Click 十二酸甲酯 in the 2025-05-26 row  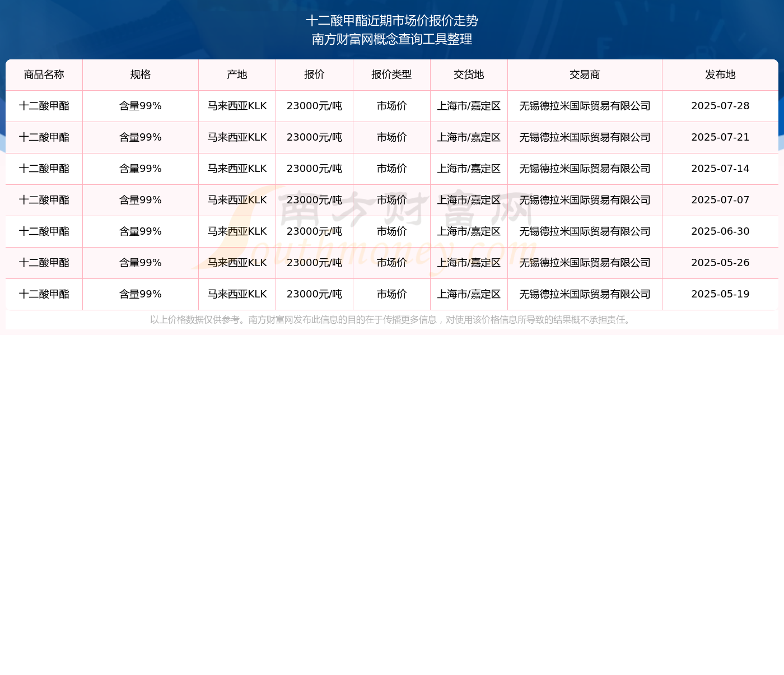pyautogui.click(x=44, y=263)
